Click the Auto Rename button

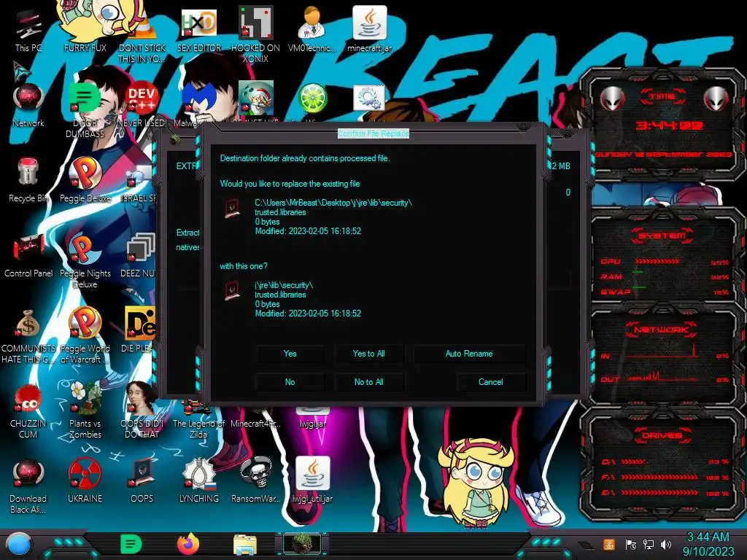[469, 354]
